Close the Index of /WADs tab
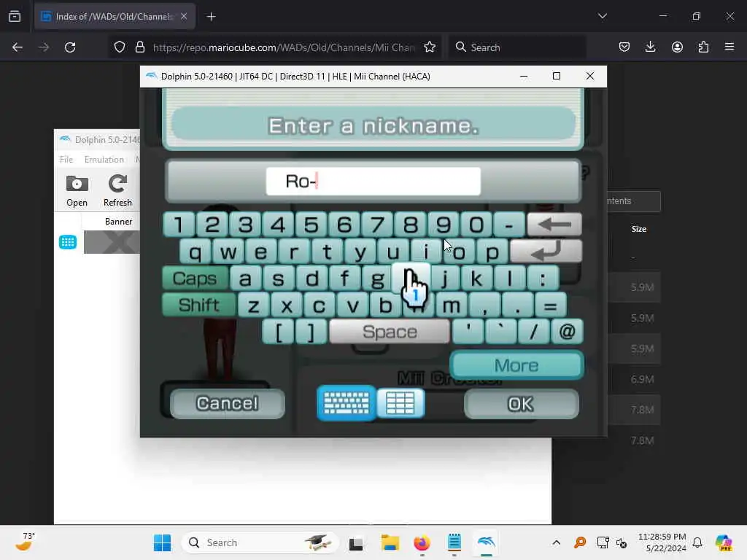Viewport: 747px width, 560px height. [184, 16]
